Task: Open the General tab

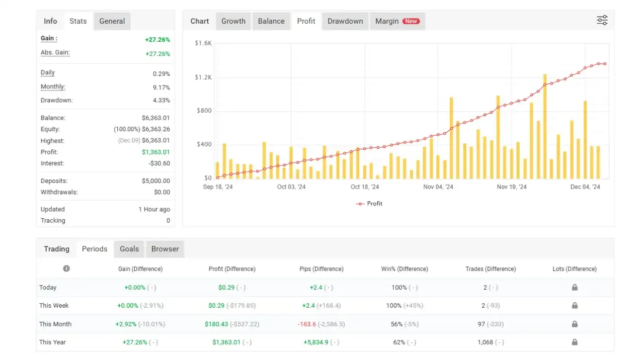Action: (x=112, y=21)
